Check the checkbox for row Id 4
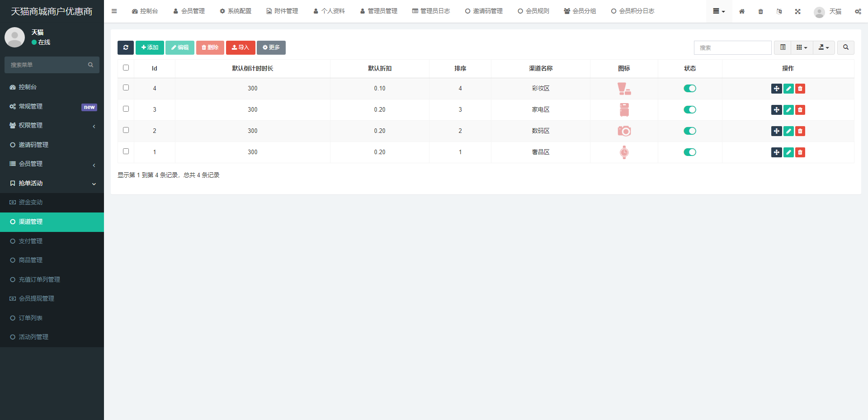 pos(126,88)
